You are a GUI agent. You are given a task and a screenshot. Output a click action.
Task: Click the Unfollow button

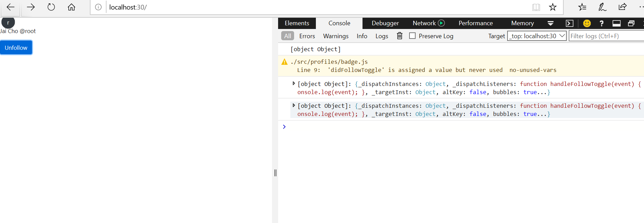[16, 47]
